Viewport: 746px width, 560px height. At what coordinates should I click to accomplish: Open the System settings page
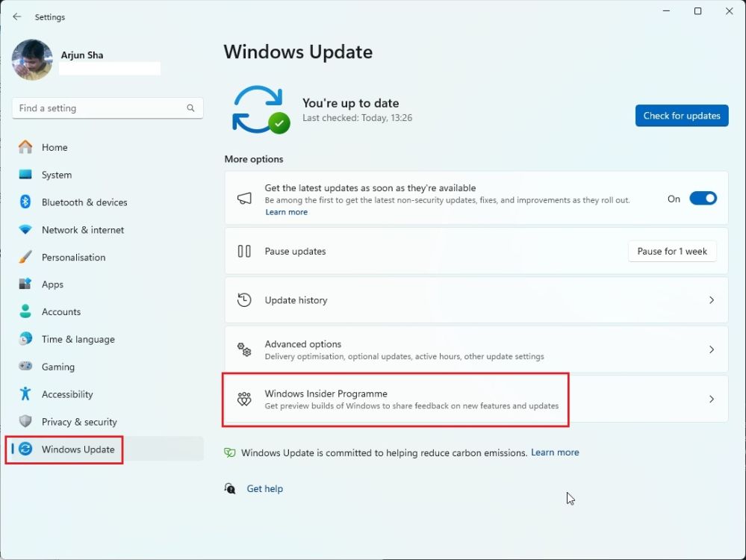[x=108, y=175]
